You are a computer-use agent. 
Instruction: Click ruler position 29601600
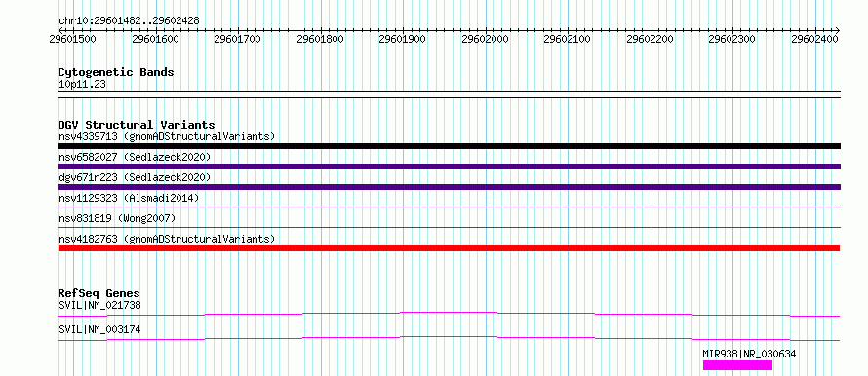[155, 39]
